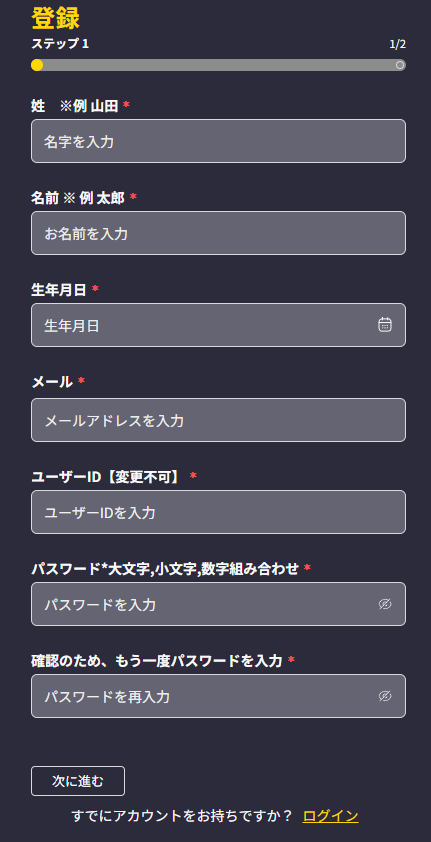
Task: Select the 生年月日 date field
Action: click(218, 325)
